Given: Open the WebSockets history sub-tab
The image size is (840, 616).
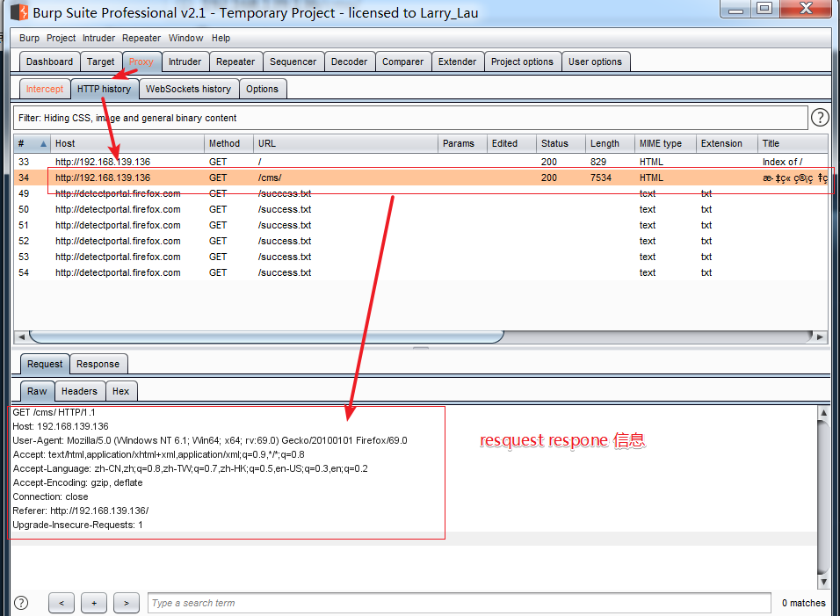Looking at the screenshot, I should 189,89.
